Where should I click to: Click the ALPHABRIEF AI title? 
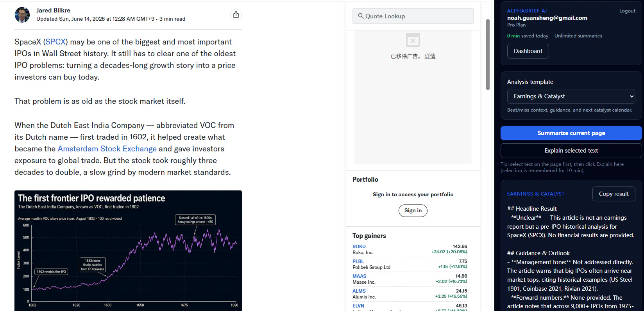(527, 11)
